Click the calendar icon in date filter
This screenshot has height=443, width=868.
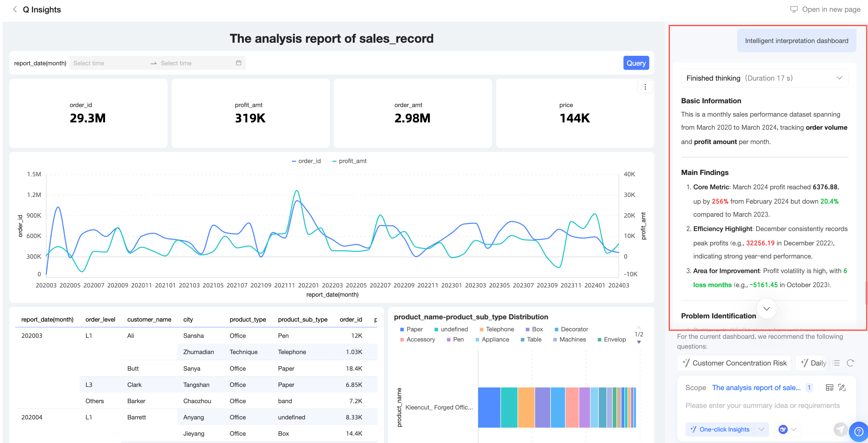[238, 63]
